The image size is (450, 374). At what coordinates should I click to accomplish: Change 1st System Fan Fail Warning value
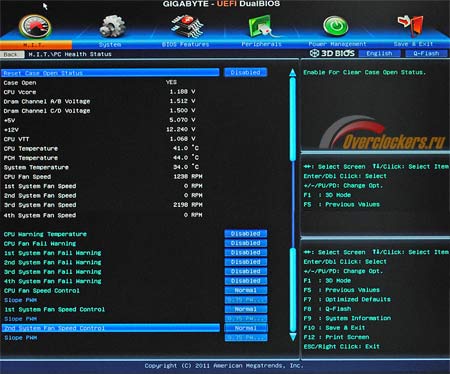[x=245, y=252]
